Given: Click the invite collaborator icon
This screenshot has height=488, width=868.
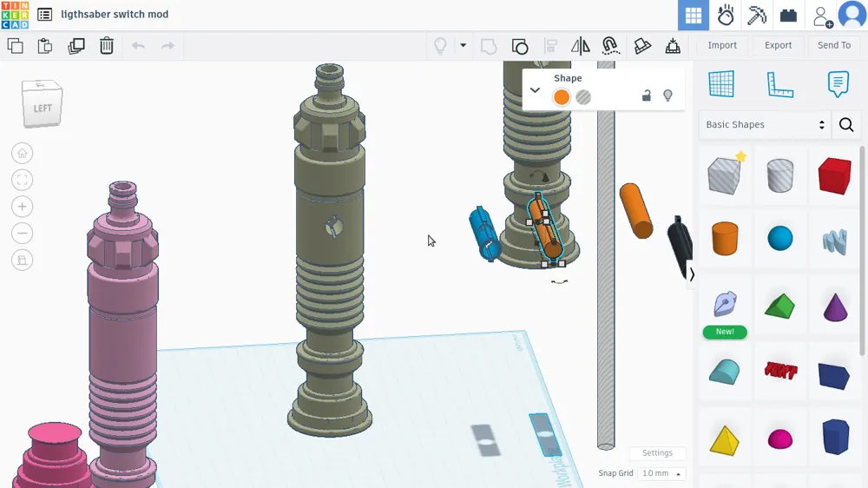Looking at the screenshot, I should 823,16.
